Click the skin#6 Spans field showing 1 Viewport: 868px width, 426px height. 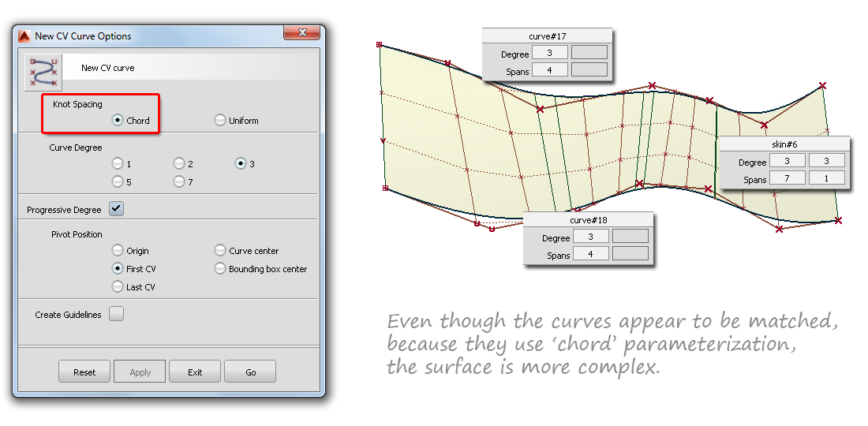tap(827, 179)
